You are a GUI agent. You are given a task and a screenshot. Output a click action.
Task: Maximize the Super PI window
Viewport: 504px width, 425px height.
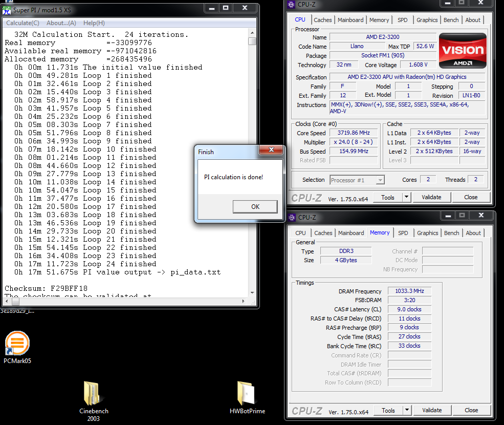click(x=226, y=8)
